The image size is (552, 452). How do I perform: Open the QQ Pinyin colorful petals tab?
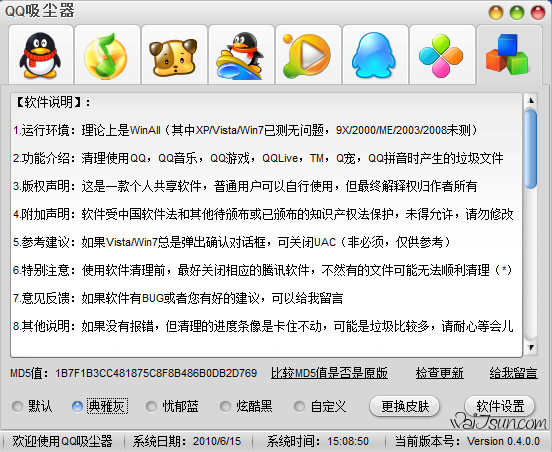[442, 55]
